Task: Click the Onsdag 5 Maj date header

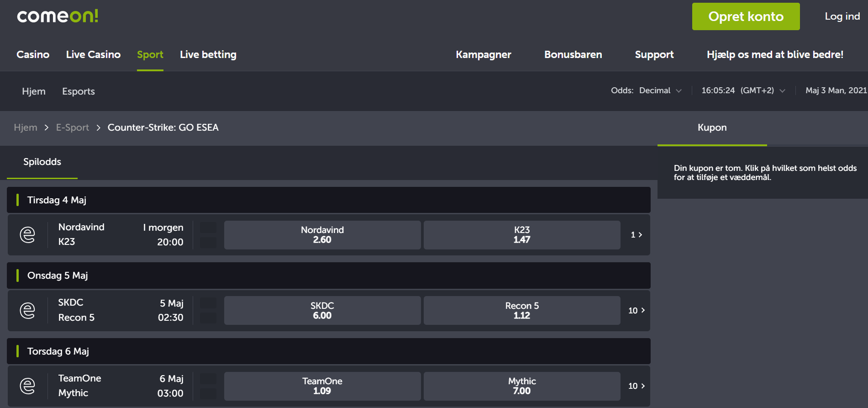Action: tap(329, 276)
